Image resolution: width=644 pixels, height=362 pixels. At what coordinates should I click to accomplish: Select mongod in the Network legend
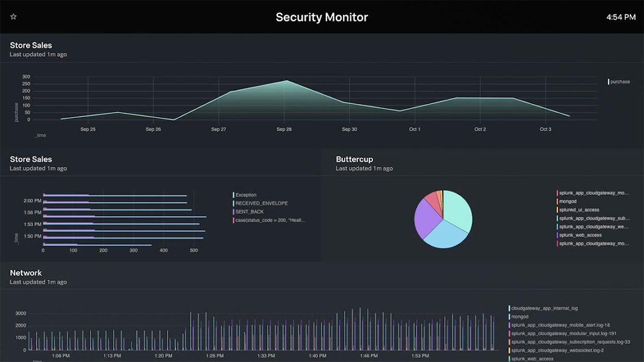(519, 317)
